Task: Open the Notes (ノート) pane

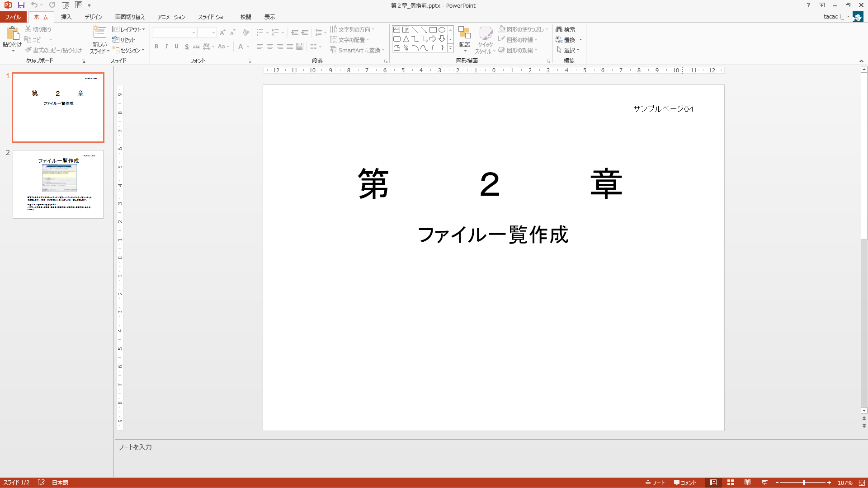Action: click(655, 482)
